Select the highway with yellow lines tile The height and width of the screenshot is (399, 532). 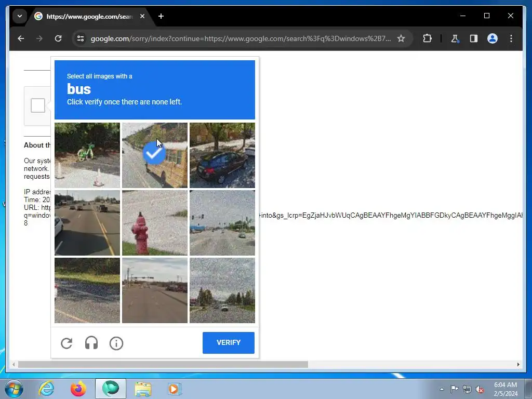(87, 222)
